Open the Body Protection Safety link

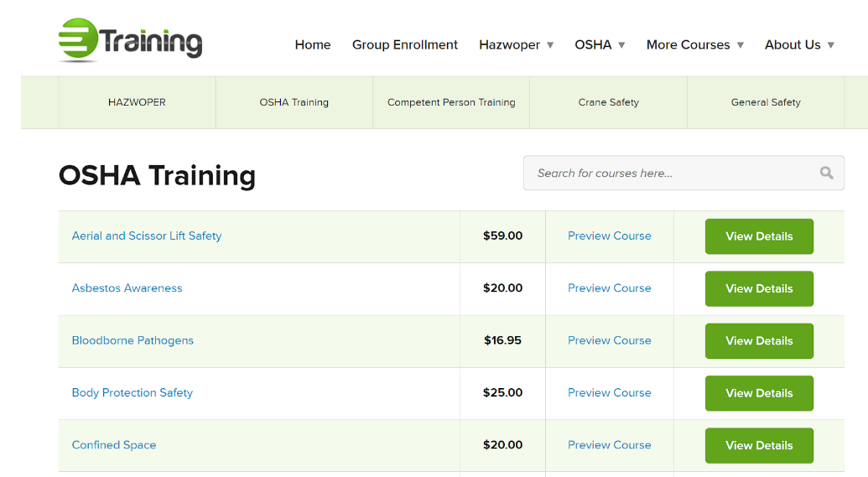(x=133, y=392)
